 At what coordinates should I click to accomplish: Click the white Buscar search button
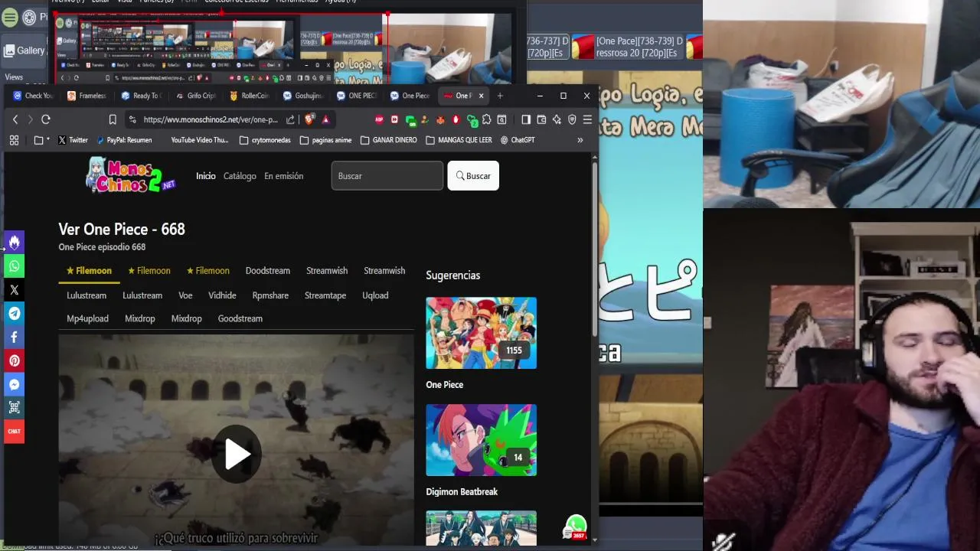(473, 176)
